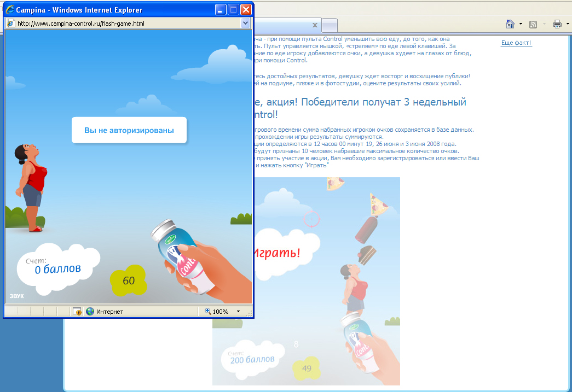Click the RSS feeds icon in toolbar
572x392 pixels.
pyautogui.click(x=533, y=25)
